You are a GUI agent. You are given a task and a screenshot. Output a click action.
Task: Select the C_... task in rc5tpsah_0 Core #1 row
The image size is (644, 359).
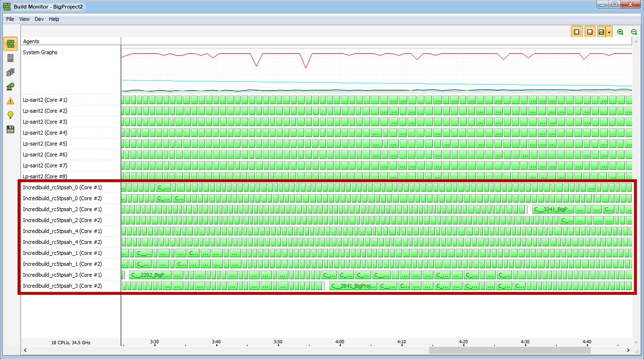click(x=163, y=187)
